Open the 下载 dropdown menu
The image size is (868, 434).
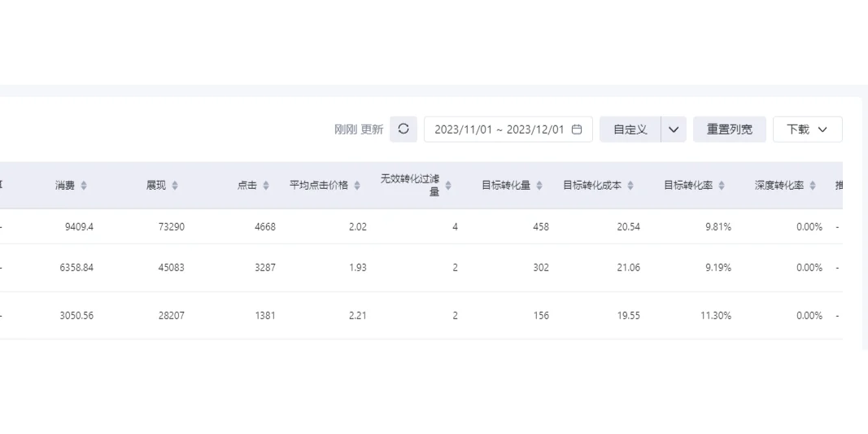point(807,129)
